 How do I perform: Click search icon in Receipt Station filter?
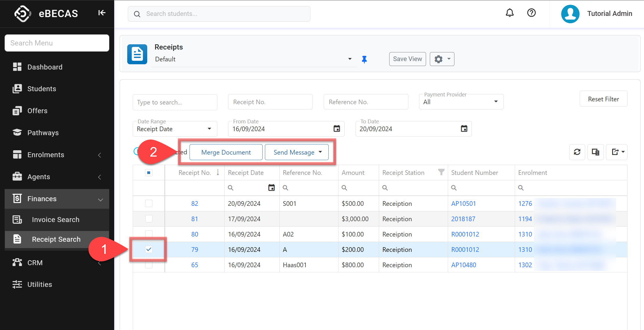point(385,188)
